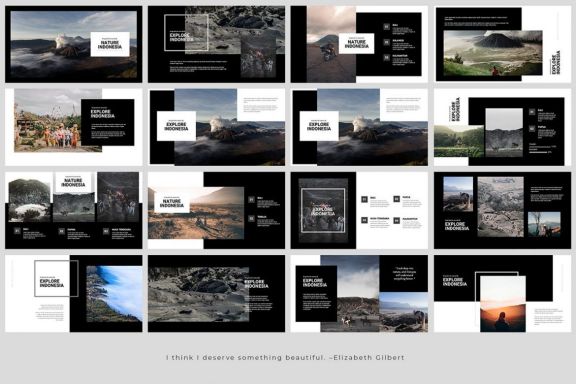Click the orange sunset silhouette photograph
This screenshot has width=576, height=384.
(x=503, y=304)
